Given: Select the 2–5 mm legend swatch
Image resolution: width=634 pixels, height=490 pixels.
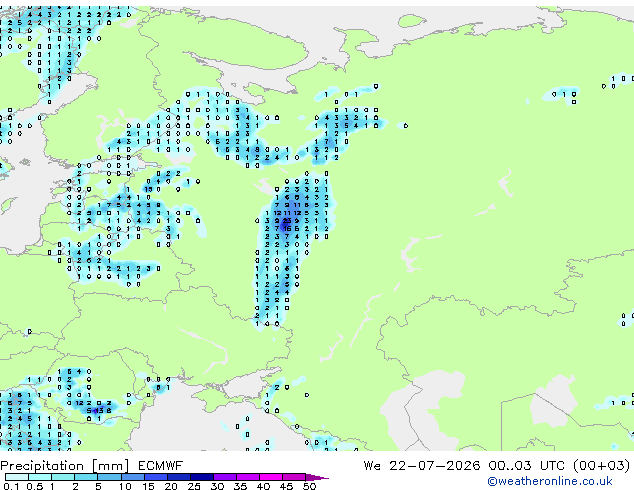Looking at the screenshot, I should [86, 477].
